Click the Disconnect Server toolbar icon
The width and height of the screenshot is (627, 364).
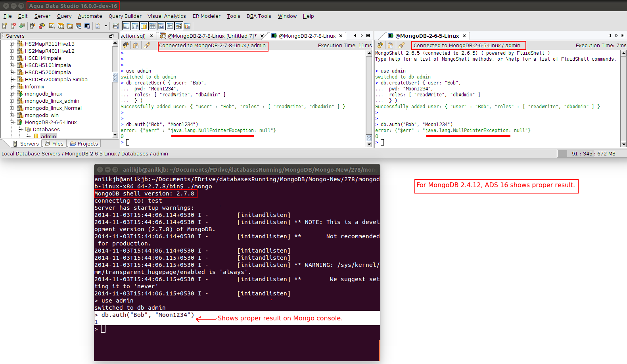[x=42, y=26]
